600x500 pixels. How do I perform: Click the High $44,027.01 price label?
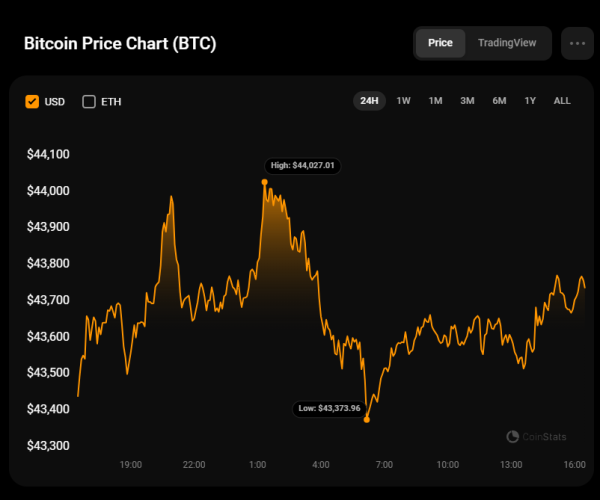pyautogui.click(x=301, y=165)
